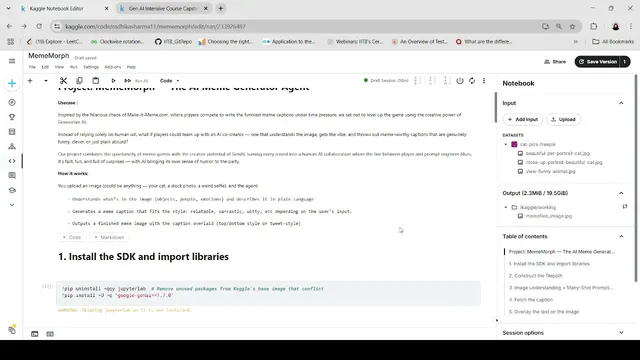Power off the session
Viewport: 640px width, 360px height.
pos(460,80)
